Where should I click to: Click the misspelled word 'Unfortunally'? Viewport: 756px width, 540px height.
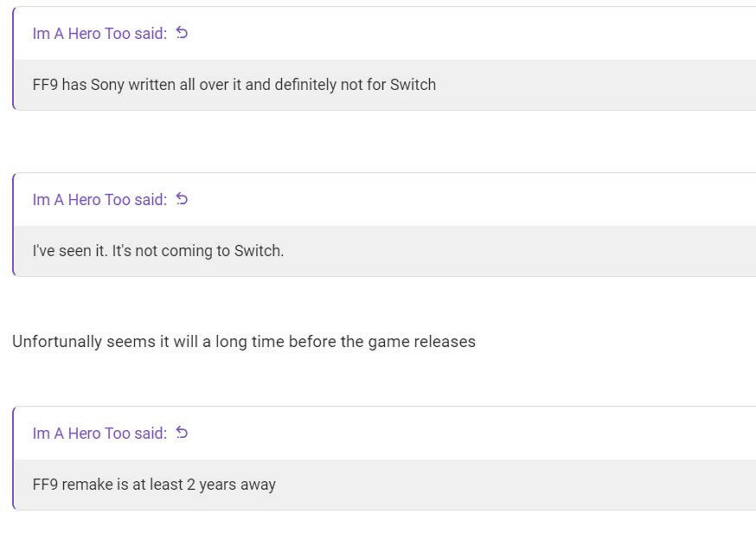(57, 342)
